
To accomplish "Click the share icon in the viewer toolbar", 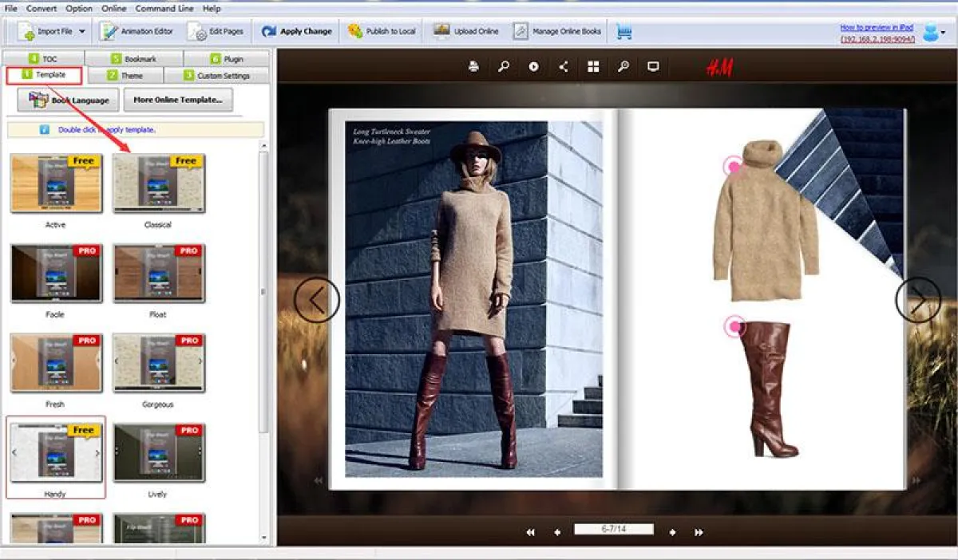I will coord(564,67).
